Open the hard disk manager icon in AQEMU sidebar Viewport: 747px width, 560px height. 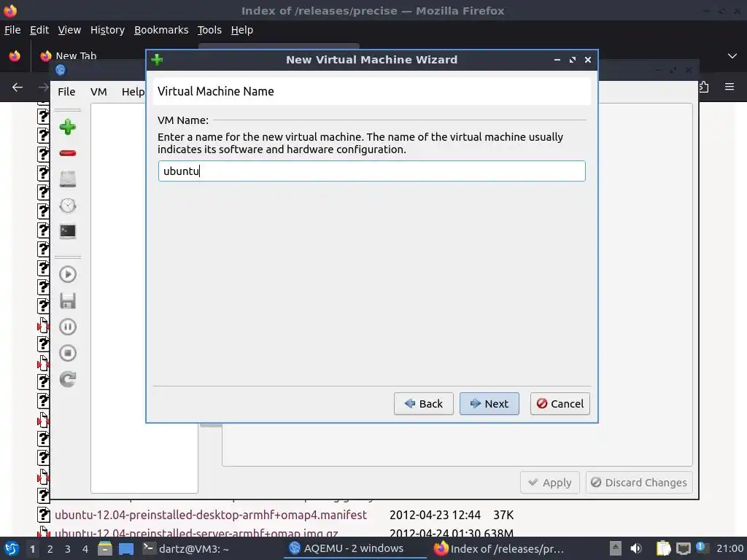click(x=68, y=179)
